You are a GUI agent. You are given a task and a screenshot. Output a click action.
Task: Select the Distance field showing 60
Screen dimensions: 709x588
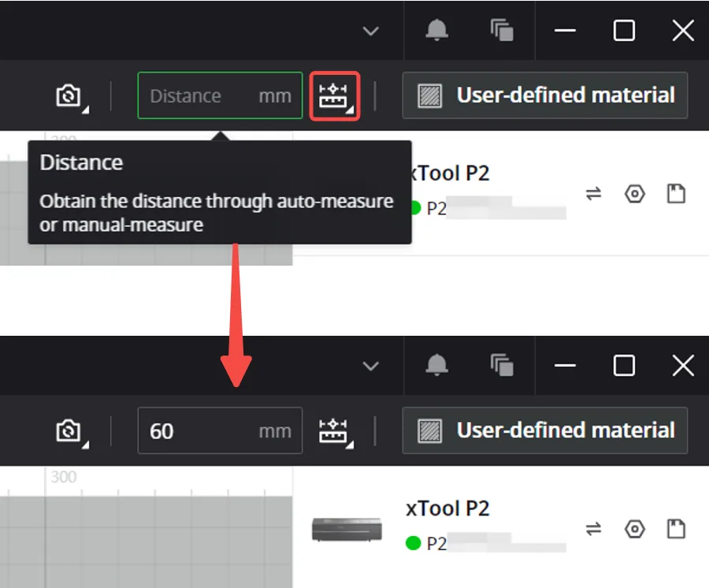(221, 430)
